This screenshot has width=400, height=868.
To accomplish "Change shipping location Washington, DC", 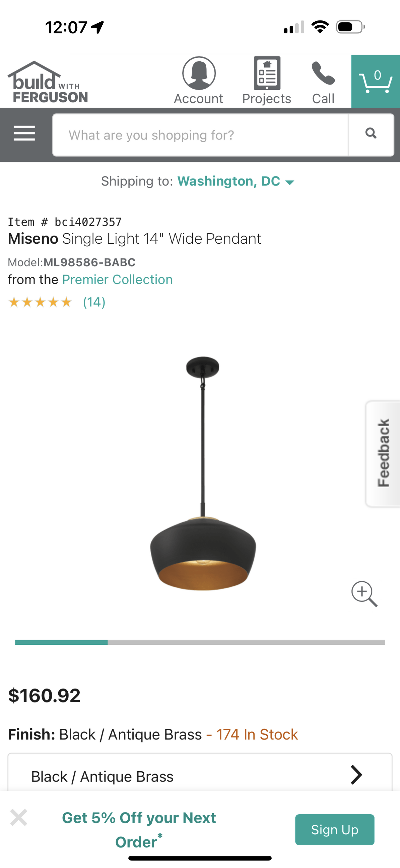I will (x=236, y=181).
